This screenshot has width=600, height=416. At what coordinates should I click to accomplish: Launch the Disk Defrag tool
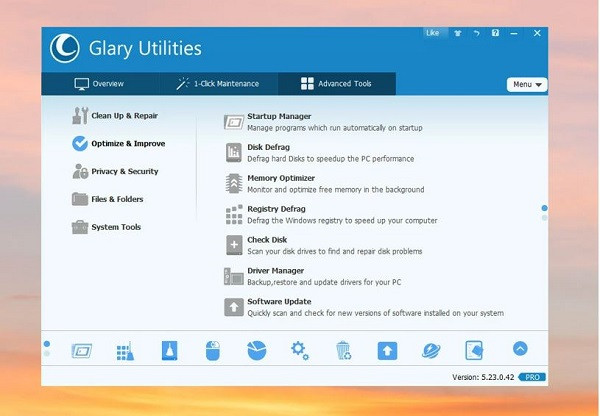pyautogui.click(x=319, y=153)
